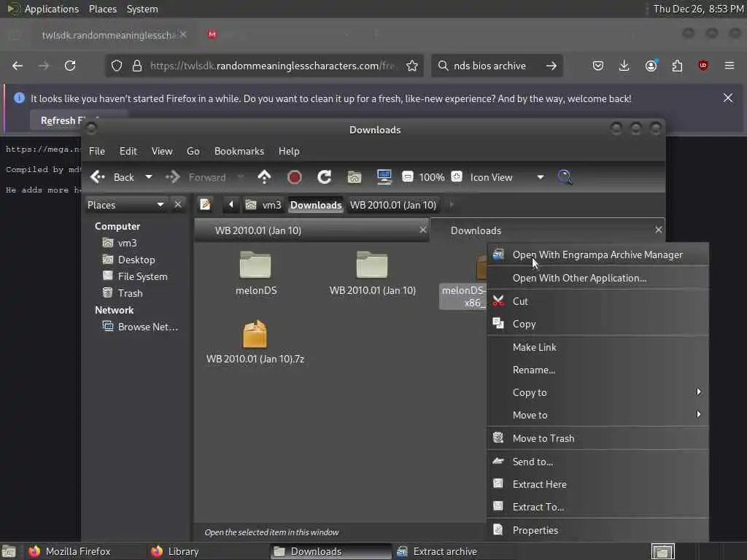Expand the Copy to submenu
Screen dimensions: 747x560
click(597, 392)
